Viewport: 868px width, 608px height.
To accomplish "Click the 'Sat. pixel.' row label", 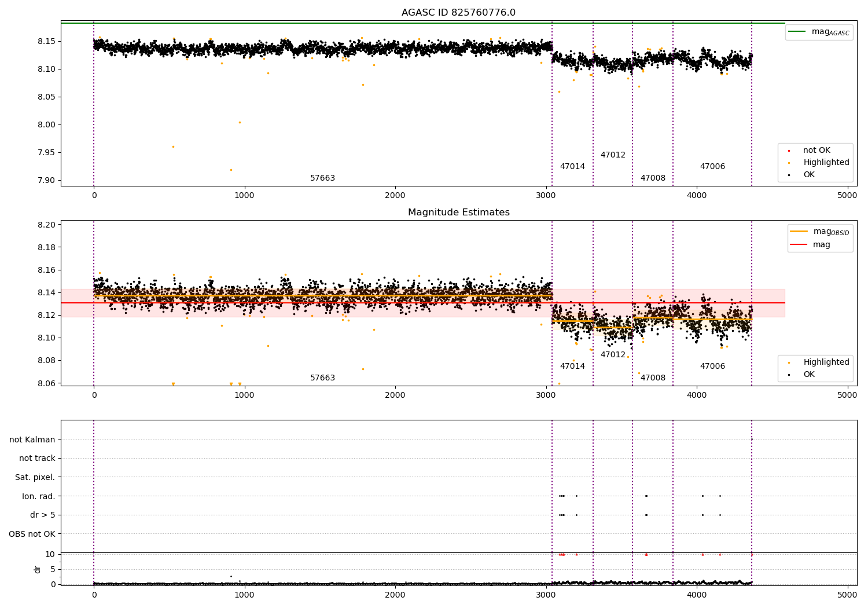I will pyautogui.click(x=35, y=477).
